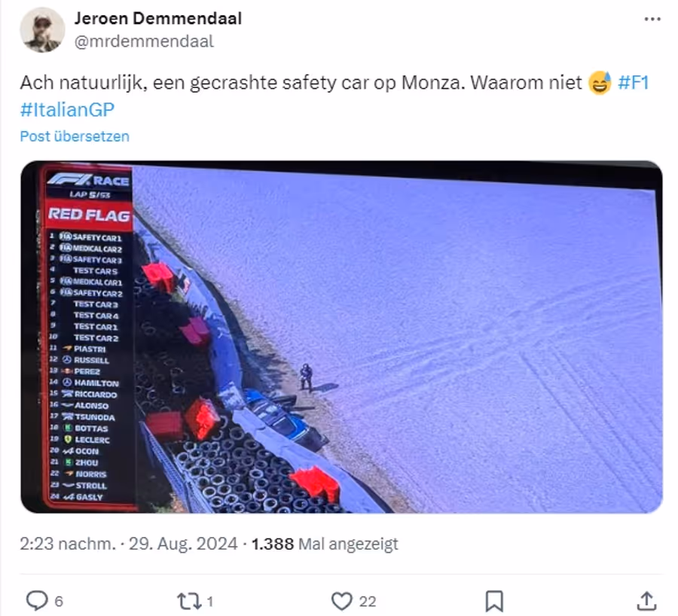This screenshot has width=678, height=616.
Task: Click the 1.388 Mal angezeigt view count
Action: (x=324, y=544)
